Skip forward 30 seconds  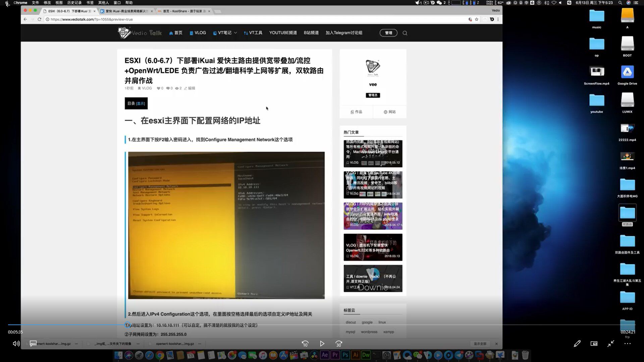pyautogui.click(x=339, y=344)
